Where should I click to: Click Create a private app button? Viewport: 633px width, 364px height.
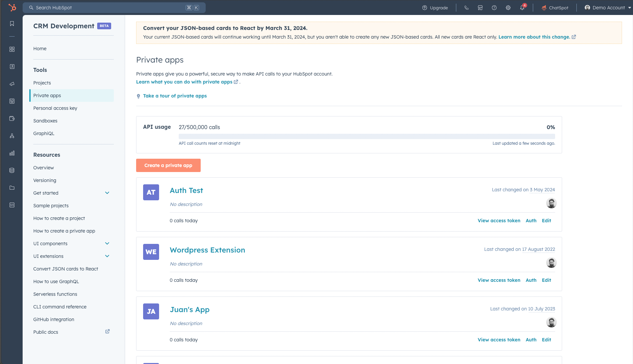[x=168, y=165]
